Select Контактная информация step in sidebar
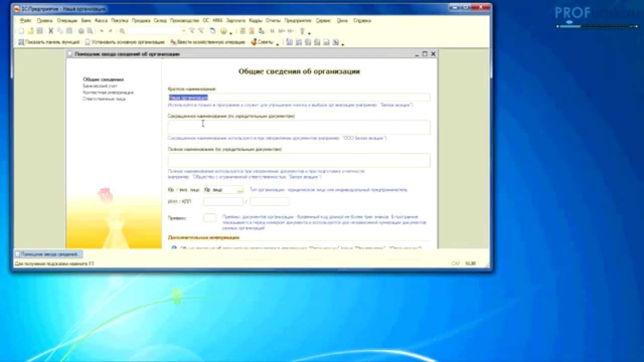644x362 pixels. point(108,93)
